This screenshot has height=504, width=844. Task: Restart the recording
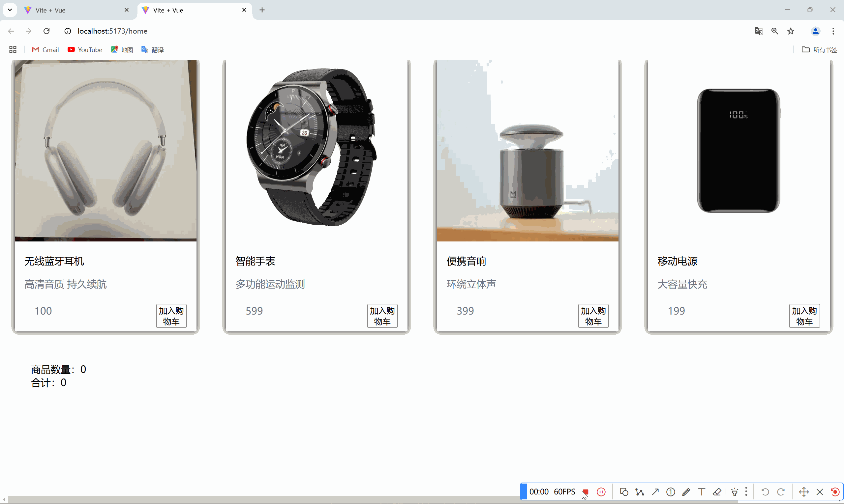pos(835,492)
